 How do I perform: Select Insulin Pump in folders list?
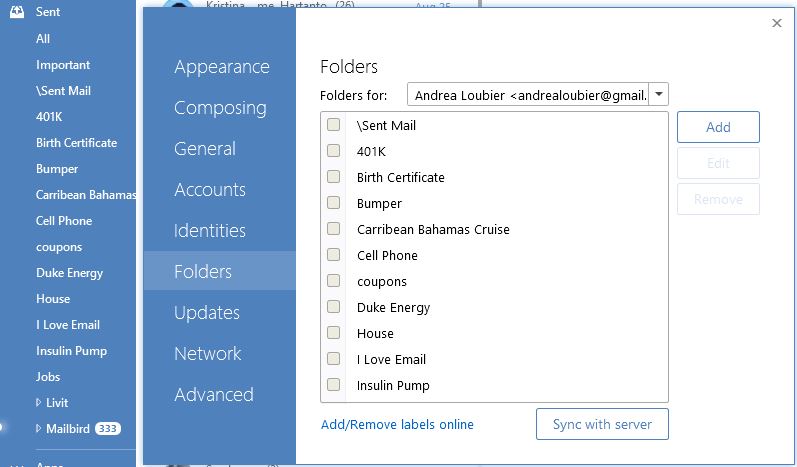click(393, 385)
